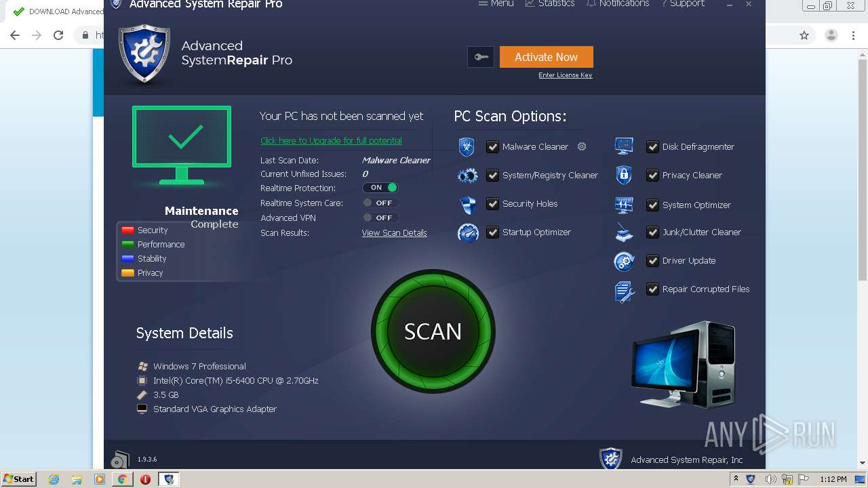Uncheck the Malware Cleaner option
The height and width of the screenshot is (488, 868).
pos(492,146)
